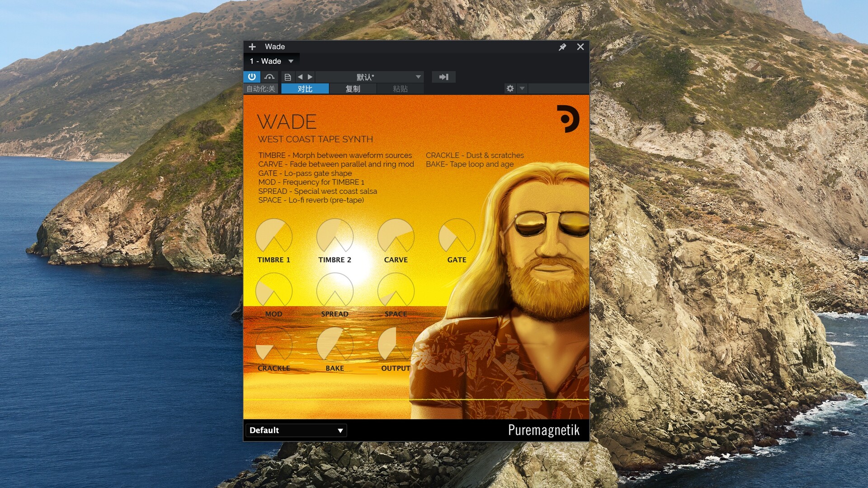
Task: Click 'BAKE- Tape loop and age' text
Action: (x=470, y=164)
